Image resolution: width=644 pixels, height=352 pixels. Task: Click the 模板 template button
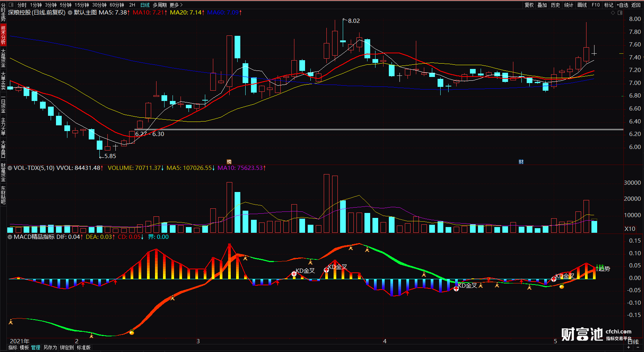(24, 347)
